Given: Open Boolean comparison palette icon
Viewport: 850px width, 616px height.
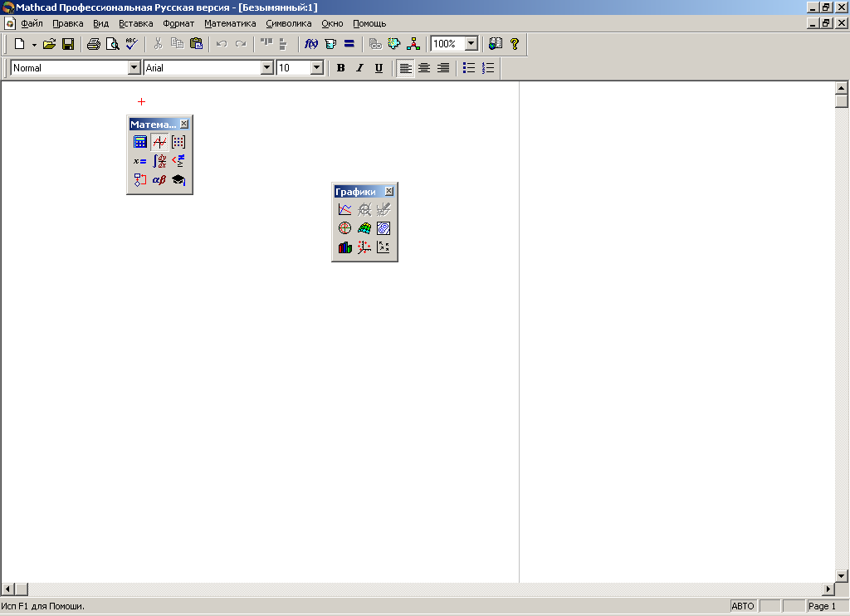Looking at the screenshot, I should pyautogui.click(x=178, y=161).
